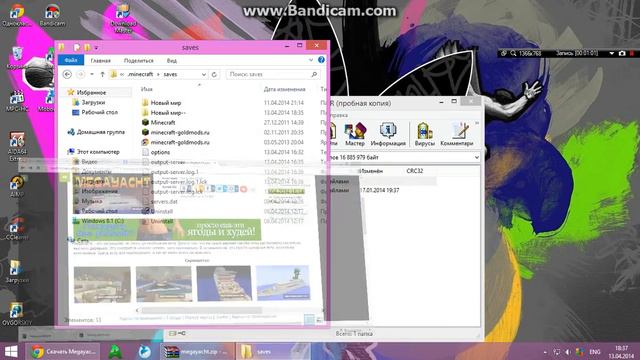Screen dimensions: 640x360
Task: Click the saves folder taskbar button
Action: pyautogui.click(x=273, y=351)
